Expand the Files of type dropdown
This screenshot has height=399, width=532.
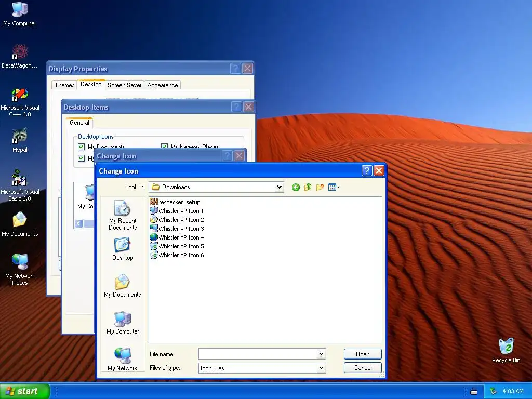click(321, 368)
